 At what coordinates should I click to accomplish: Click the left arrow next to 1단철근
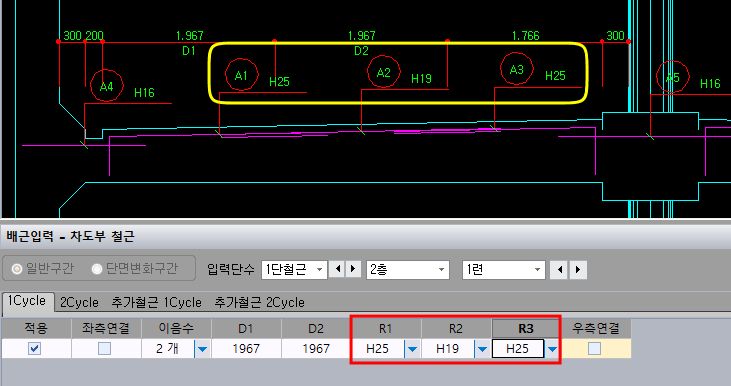point(338,269)
